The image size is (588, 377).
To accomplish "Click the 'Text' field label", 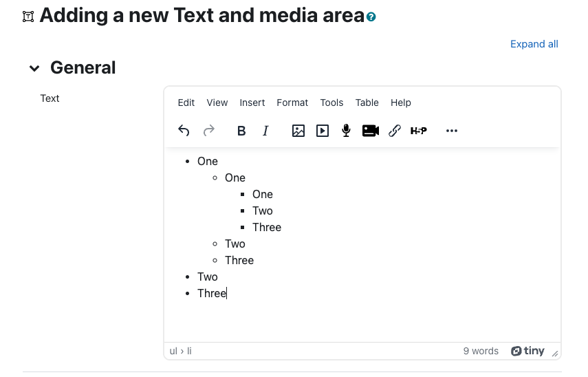I will (50, 98).
